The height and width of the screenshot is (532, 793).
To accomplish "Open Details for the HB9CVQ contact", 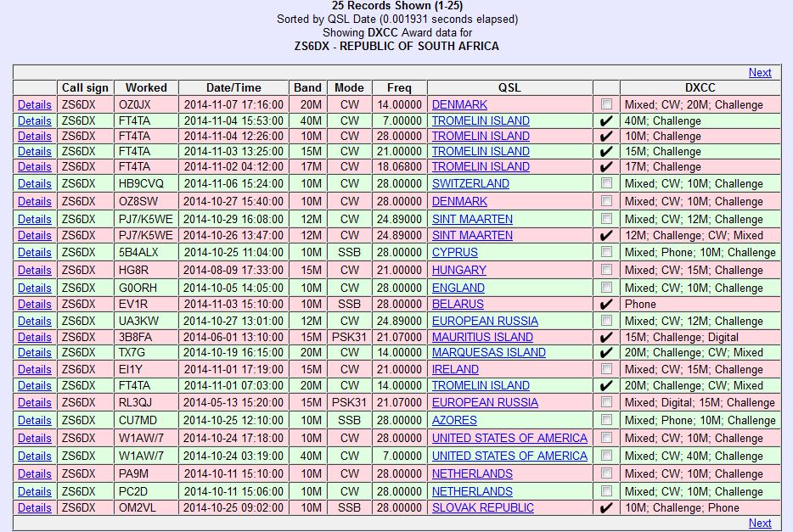I will pyautogui.click(x=35, y=183).
